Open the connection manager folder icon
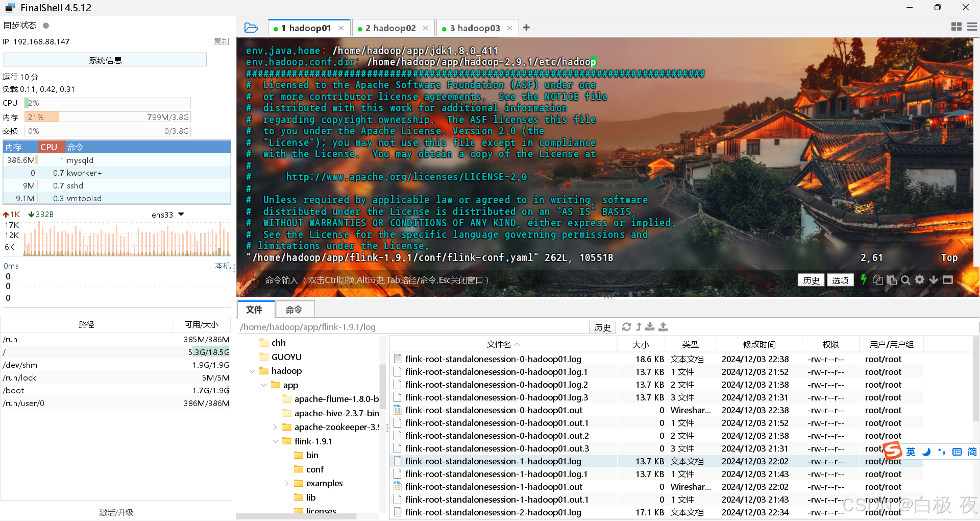Image resolution: width=980 pixels, height=521 pixels. point(251,28)
